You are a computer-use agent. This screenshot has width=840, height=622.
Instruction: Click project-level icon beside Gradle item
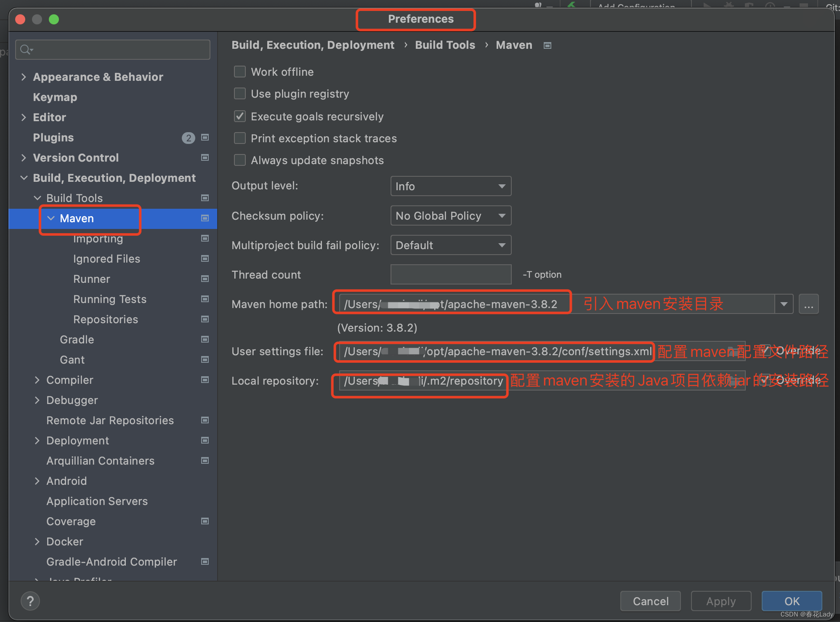205,340
